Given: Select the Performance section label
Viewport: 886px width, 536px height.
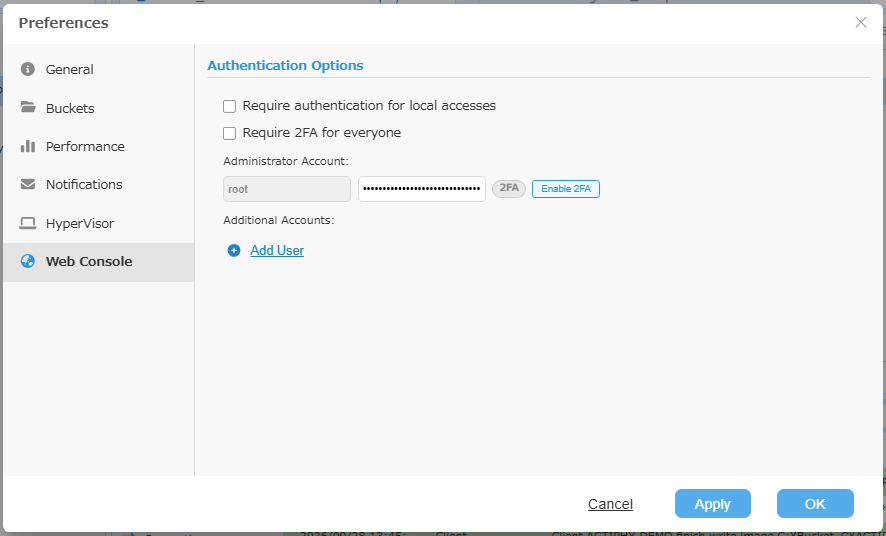Looking at the screenshot, I should click(x=85, y=146).
